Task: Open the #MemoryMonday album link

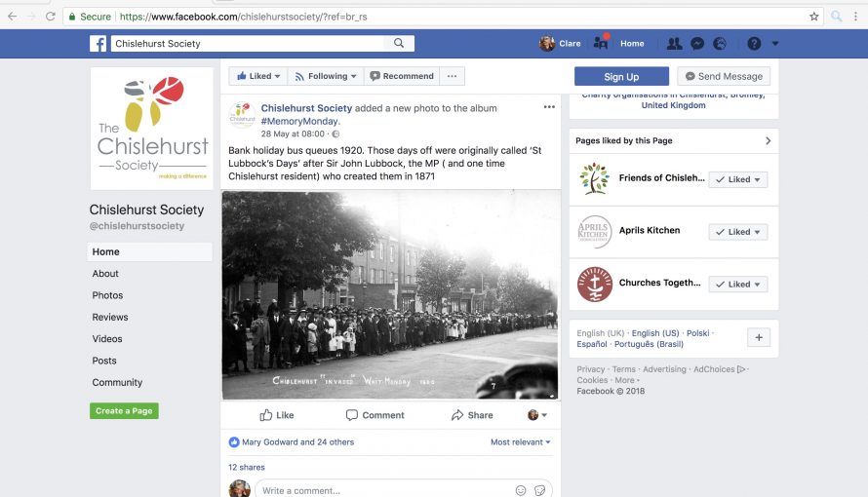Action: pos(300,121)
